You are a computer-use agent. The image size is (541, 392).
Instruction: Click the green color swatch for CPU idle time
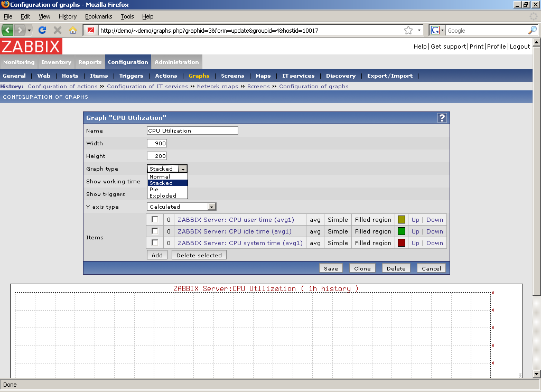(402, 231)
